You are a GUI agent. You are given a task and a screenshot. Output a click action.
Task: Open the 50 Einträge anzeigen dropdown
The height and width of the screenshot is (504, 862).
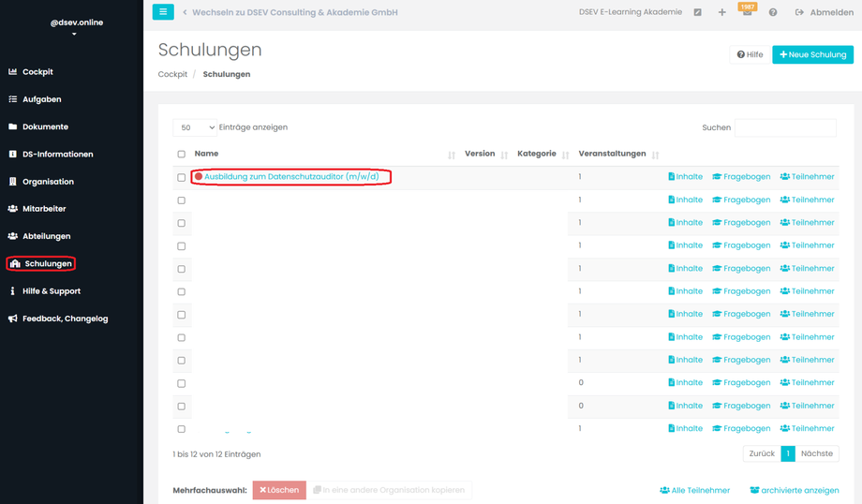pos(195,127)
